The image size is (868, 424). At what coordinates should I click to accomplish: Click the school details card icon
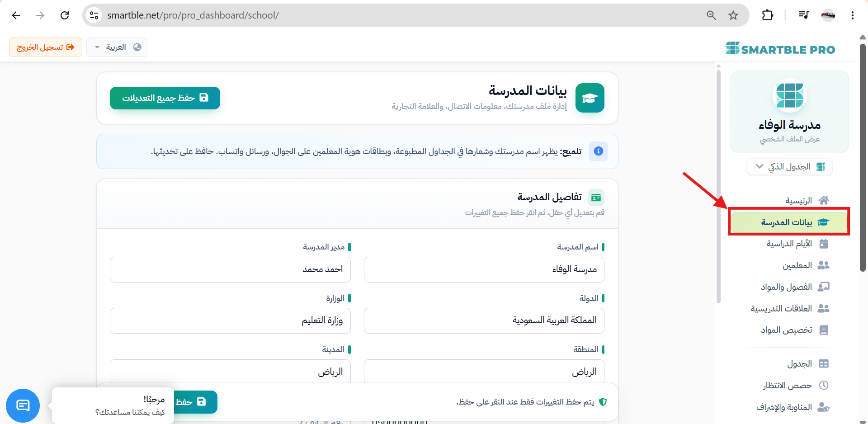pyautogui.click(x=596, y=198)
